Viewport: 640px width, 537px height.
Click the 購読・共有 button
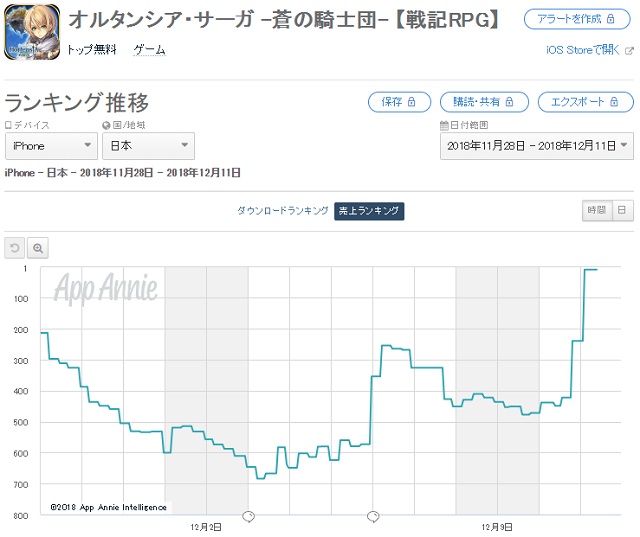point(484,102)
